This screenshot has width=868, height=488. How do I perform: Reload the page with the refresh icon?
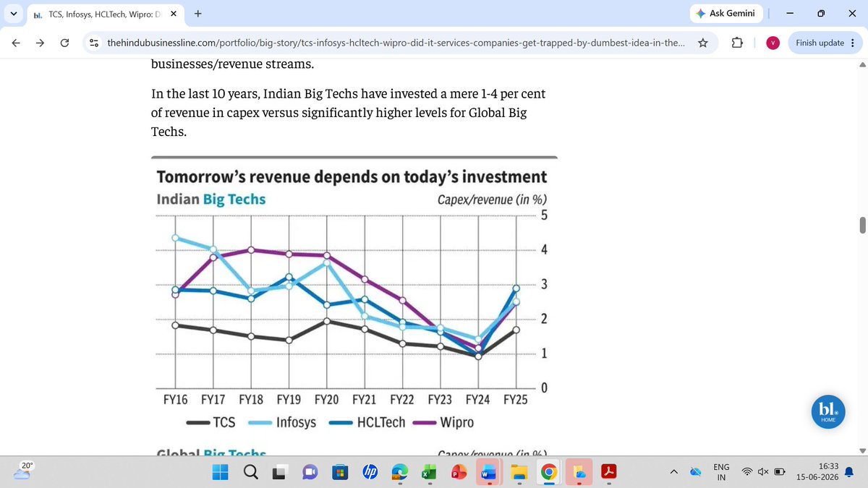(x=64, y=43)
